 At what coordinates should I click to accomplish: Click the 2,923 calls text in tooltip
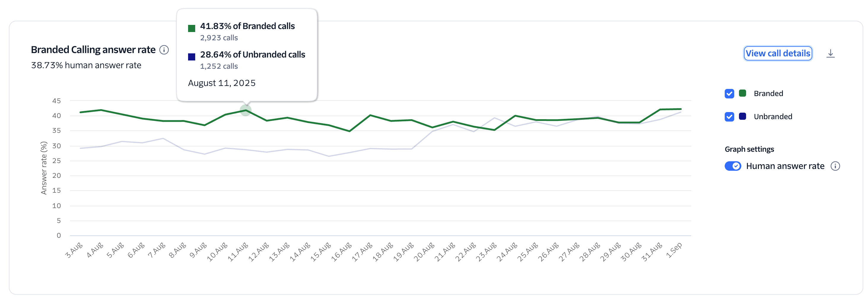pos(219,38)
